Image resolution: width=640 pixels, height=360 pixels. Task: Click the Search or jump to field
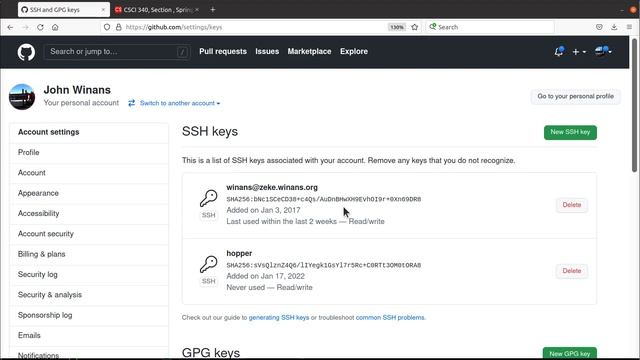coord(117,52)
